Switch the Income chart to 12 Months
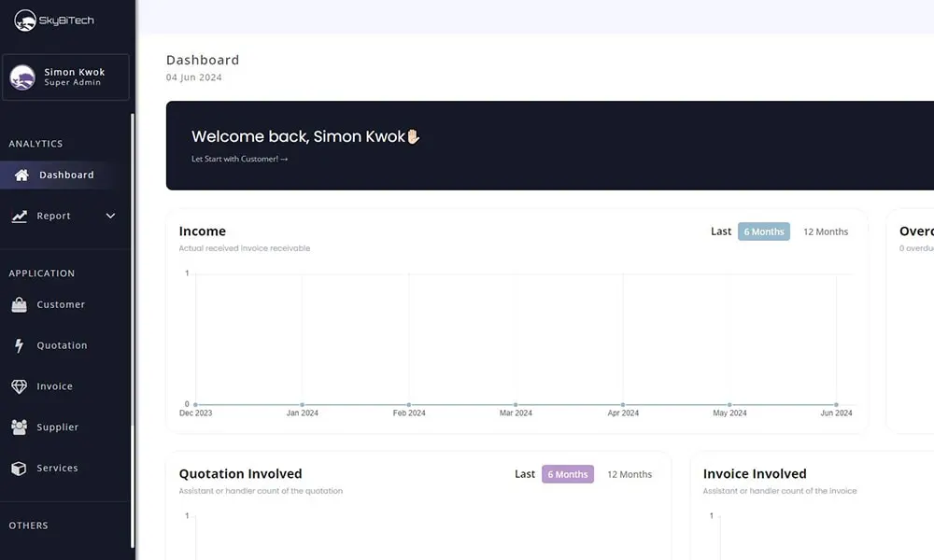The image size is (934, 560). pos(826,231)
